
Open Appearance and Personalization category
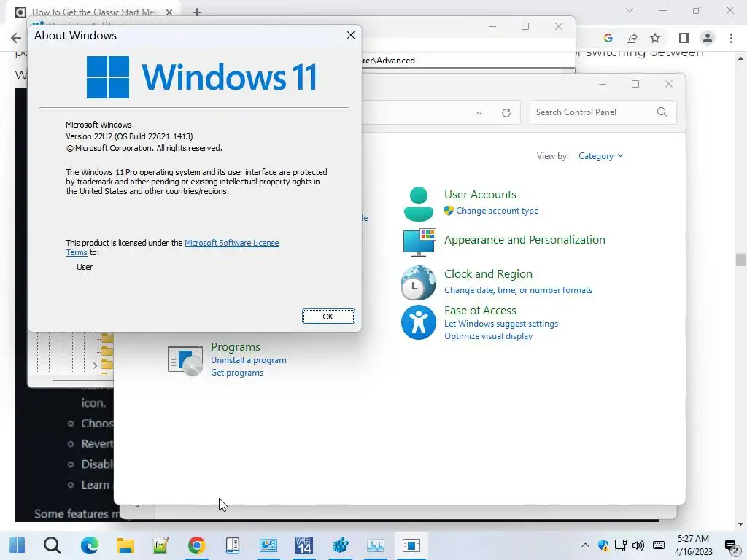coord(525,239)
